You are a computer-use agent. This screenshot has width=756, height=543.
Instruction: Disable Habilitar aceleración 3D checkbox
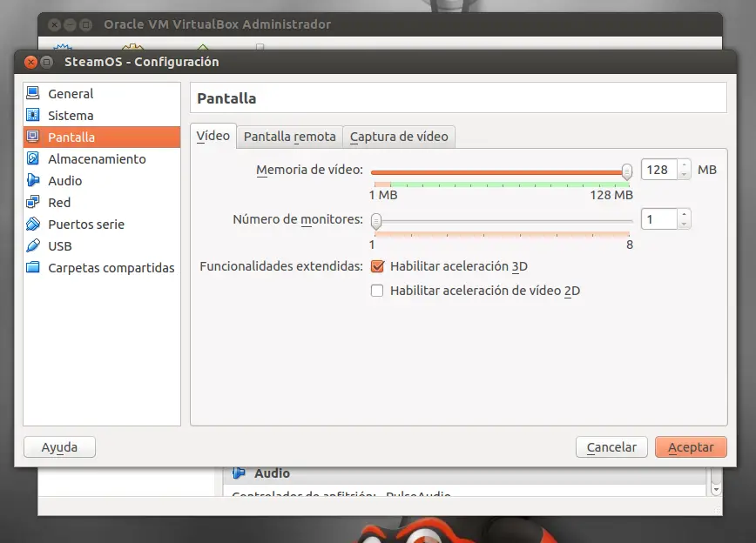point(377,266)
